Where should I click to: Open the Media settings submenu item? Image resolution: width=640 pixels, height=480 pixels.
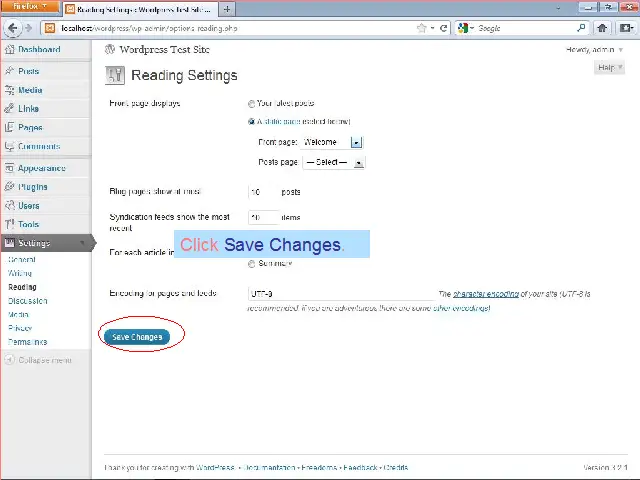coord(18,315)
